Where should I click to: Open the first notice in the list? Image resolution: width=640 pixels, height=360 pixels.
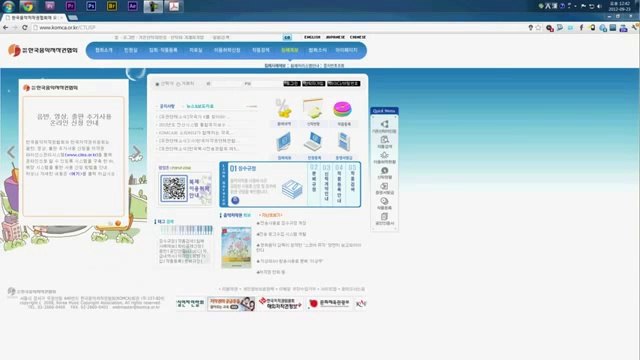pyautogui.click(x=193, y=117)
